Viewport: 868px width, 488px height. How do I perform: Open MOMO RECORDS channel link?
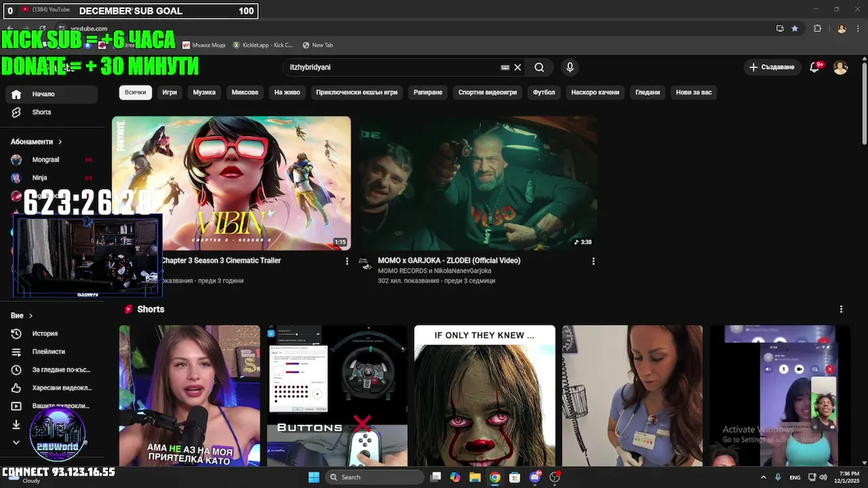(404, 271)
